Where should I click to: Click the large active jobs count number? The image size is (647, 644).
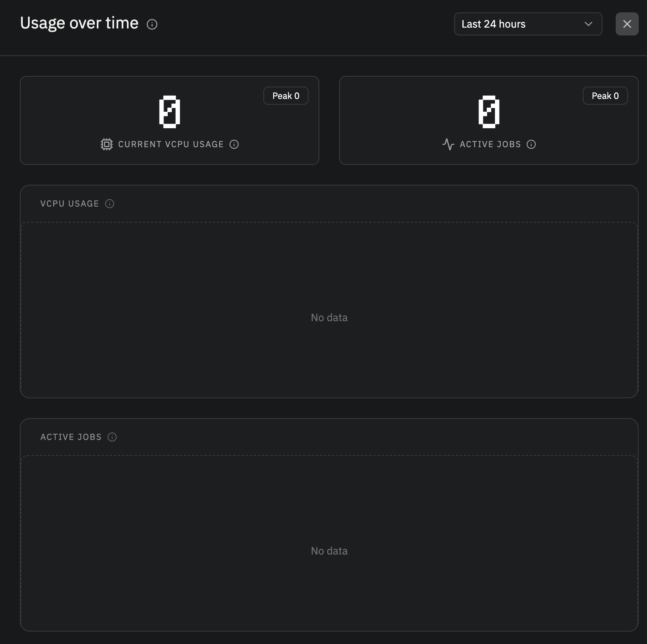pos(489,112)
